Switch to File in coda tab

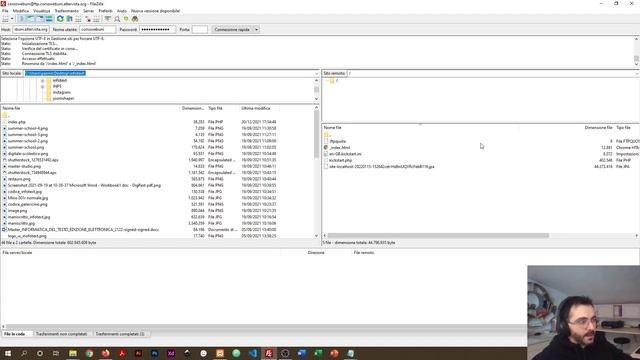pyautogui.click(x=15, y=334)
